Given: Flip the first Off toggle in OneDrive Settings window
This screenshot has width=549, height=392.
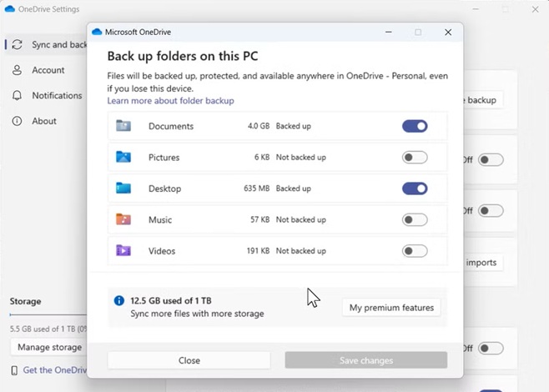Looking at the screenshot, I should pyautogui.click(x=491, y=160).
